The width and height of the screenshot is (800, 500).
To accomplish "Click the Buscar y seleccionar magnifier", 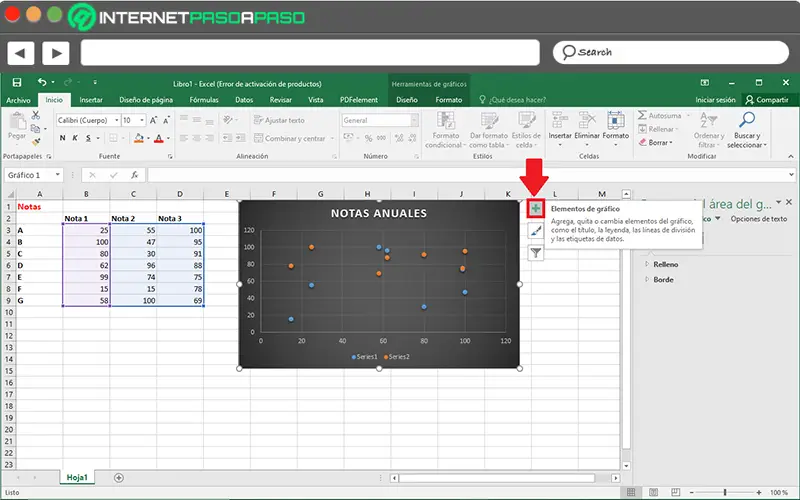I will (x=747, y=120).
